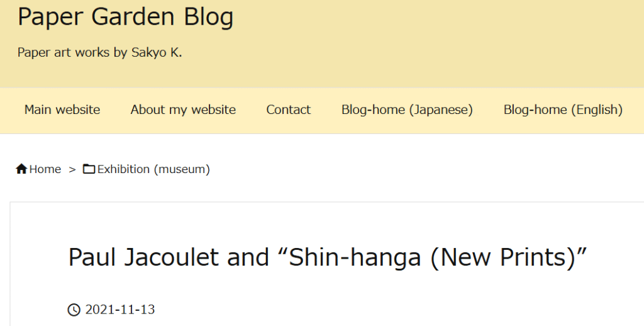Select Contact in the navigation bar

288,110
